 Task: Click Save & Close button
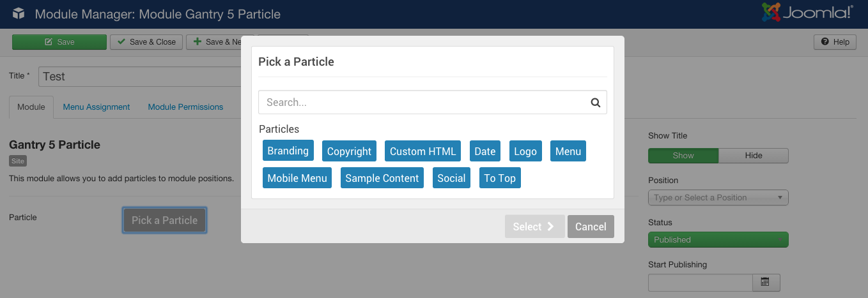tap(146, 42)
